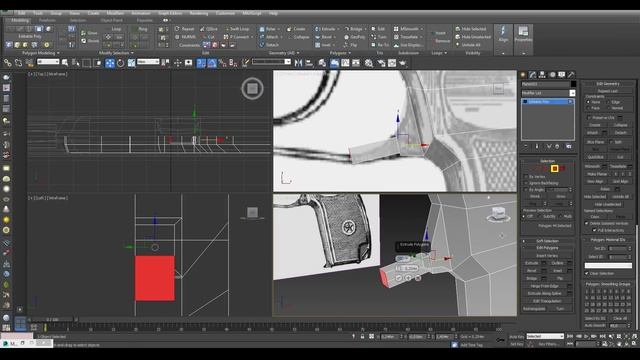Click the rectangular selection region icon

click(x=87, y=63)
